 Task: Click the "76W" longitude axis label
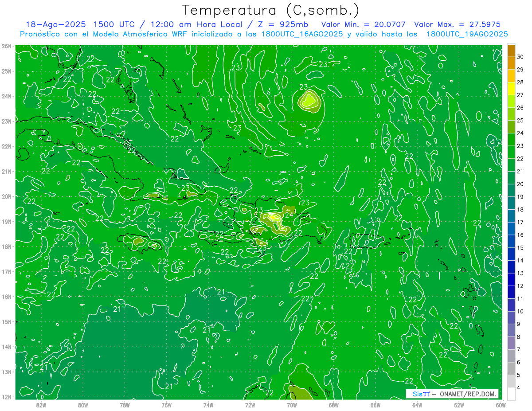[x=166, y=405]
